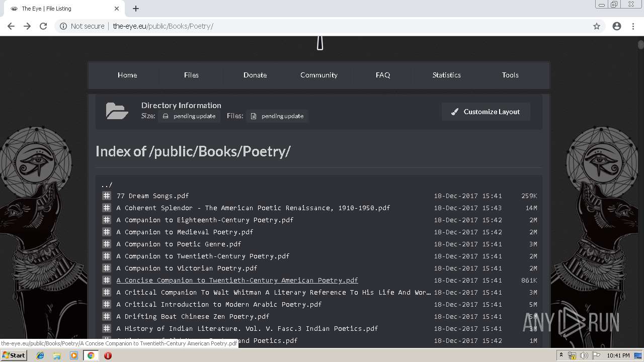Click the page vertical scrollbar thumb

click(641, 45)
